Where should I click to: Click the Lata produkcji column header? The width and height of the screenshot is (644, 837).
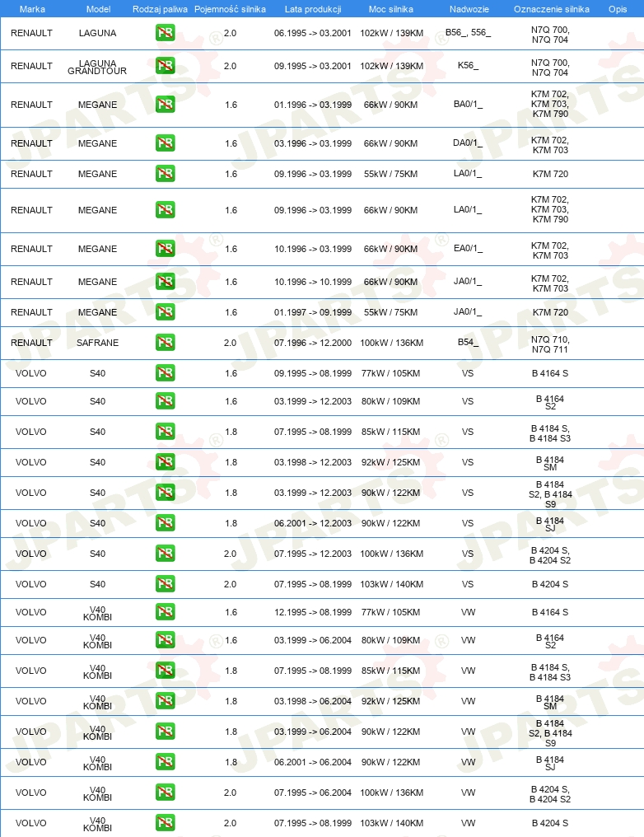tap(313, 9)
